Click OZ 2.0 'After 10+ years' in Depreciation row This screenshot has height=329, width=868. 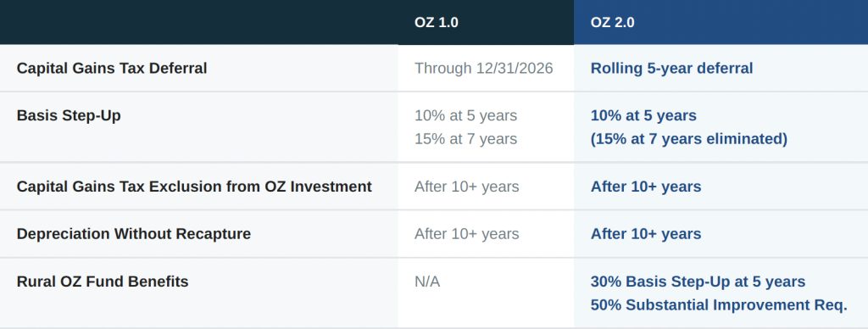pos(646,234)
